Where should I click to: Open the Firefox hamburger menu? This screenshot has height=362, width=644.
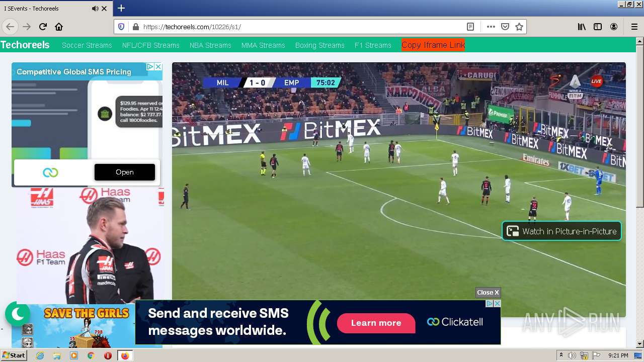tap(634, 27)
